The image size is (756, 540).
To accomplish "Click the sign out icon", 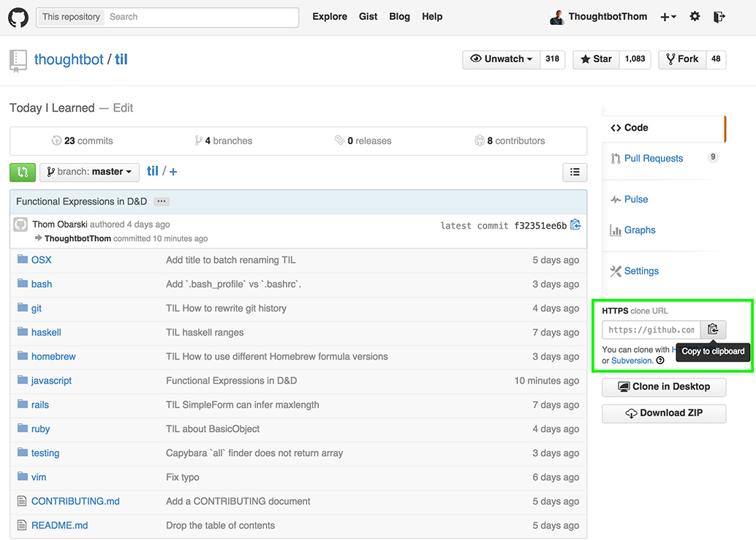I will tap(719, 17).
